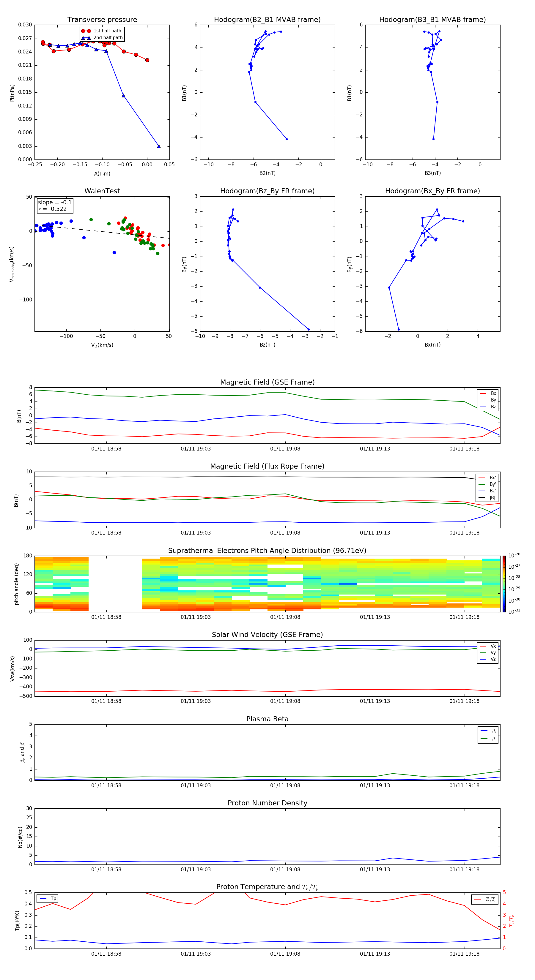This screenshot has height=980, width=535.
Task: Click the 'B2(nT)' x-axis label
Action: 267,173
